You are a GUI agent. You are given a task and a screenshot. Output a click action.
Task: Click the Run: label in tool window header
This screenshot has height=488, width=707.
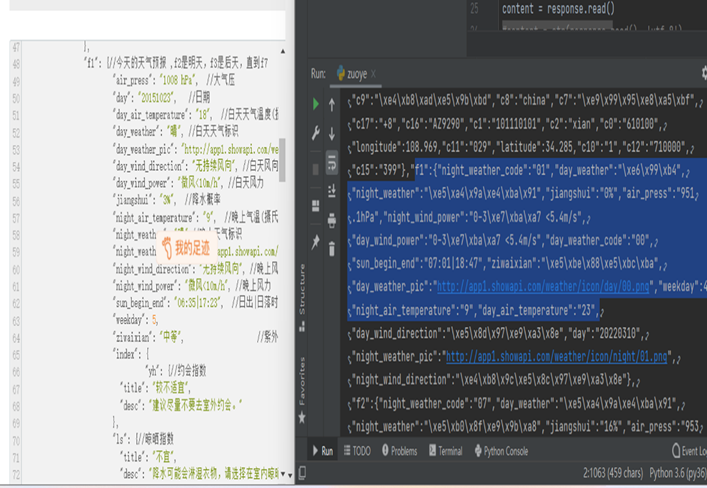click(x=318, y=74)
